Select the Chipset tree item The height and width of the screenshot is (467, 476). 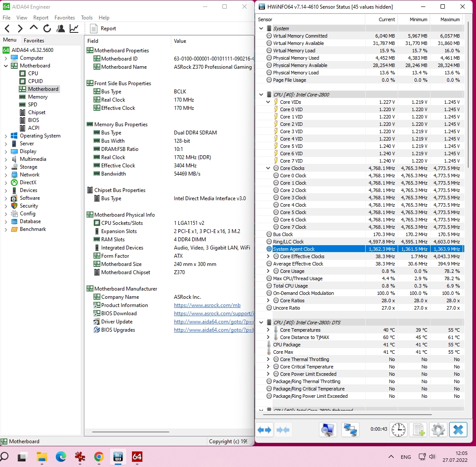(x=37, y=112)
